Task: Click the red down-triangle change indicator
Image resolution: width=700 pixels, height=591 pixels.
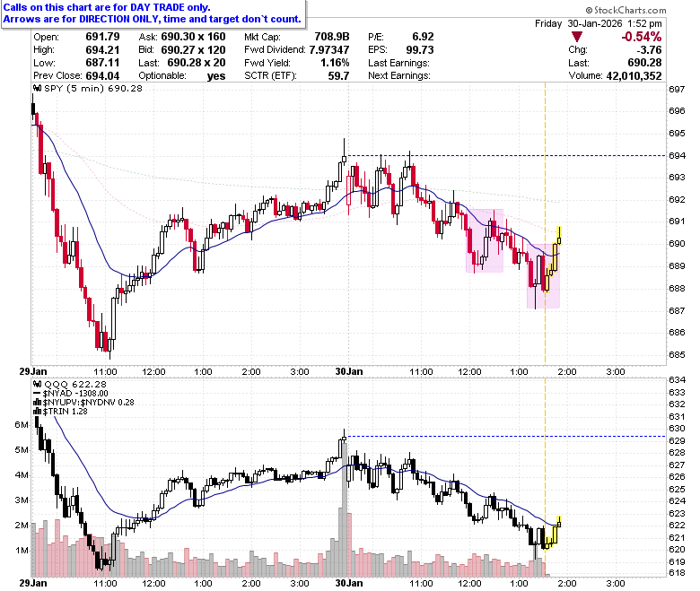Action: [577, 37]
